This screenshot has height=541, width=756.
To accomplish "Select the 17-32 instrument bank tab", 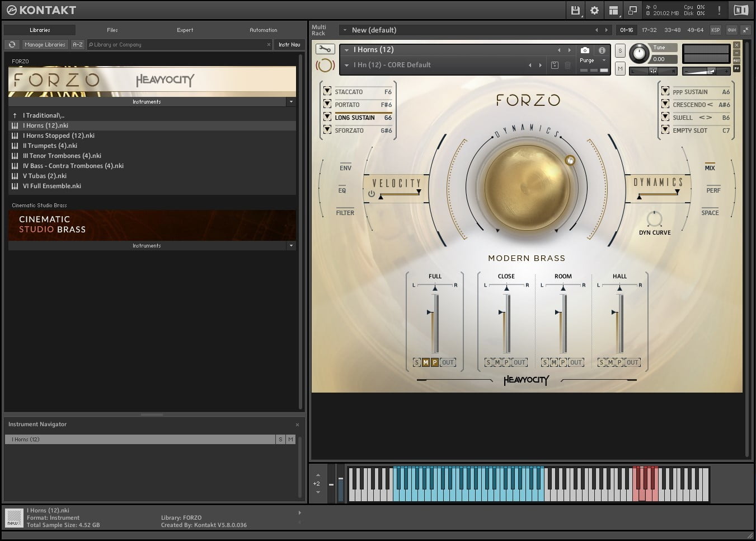I will click(649, 30).
